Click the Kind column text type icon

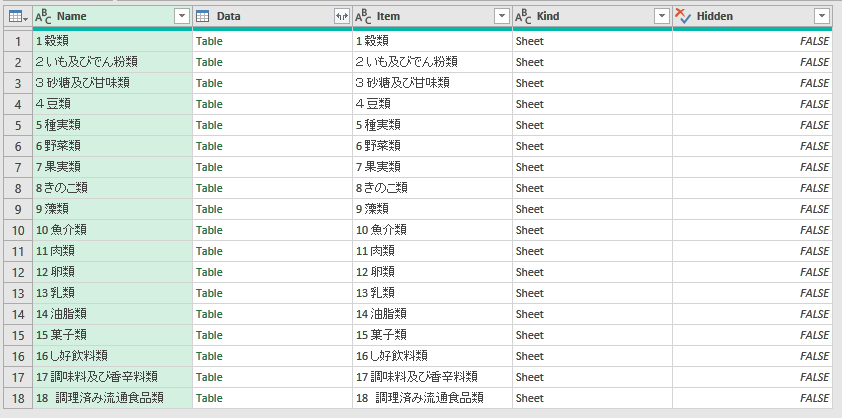[524, 17]
